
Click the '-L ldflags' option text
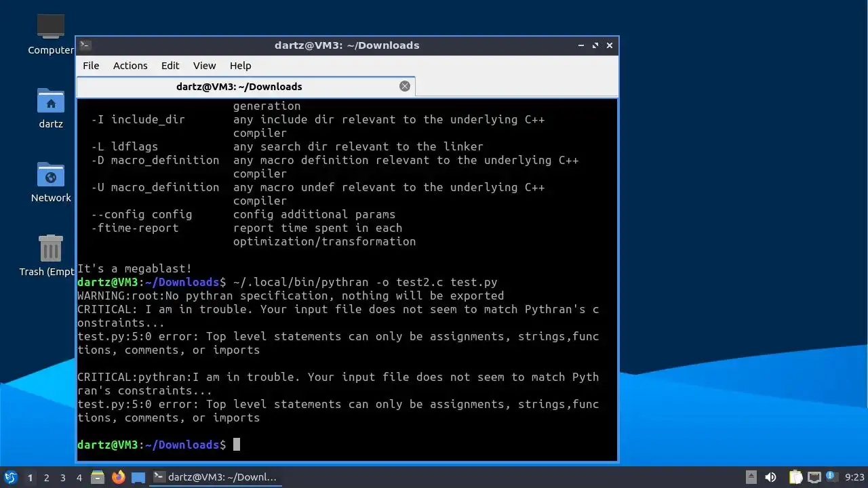click(125, 146)
